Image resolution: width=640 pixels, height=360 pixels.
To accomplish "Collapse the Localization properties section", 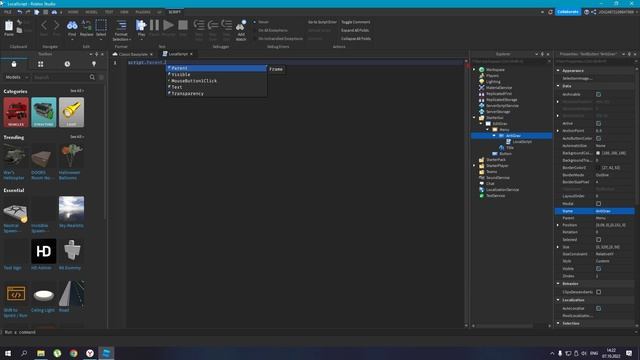I will pos(558,300).
